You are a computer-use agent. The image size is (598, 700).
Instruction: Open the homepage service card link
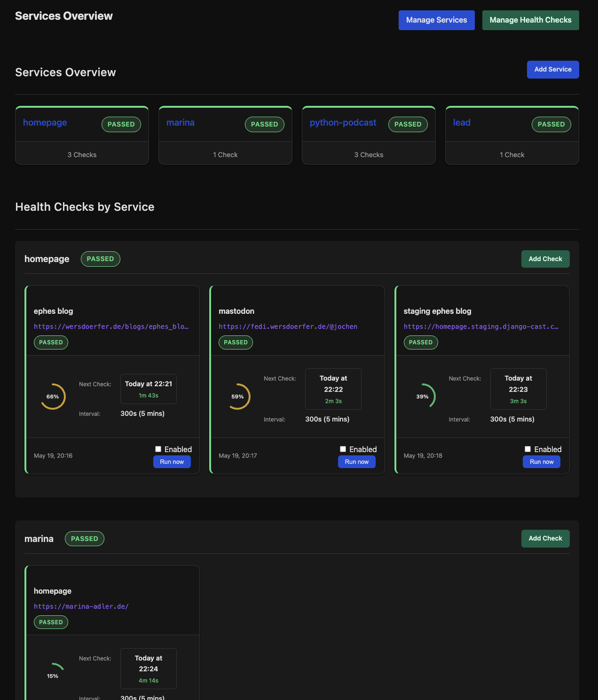(45, 123)
